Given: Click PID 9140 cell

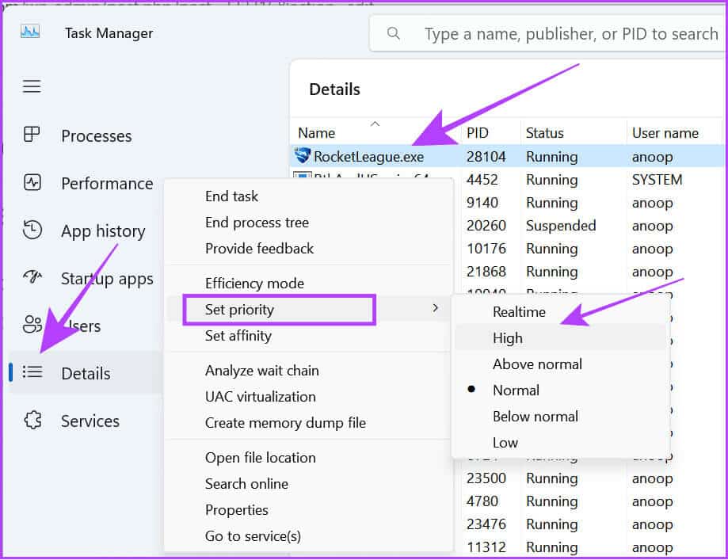Looking at the screenshot, I should click(482, 203).
